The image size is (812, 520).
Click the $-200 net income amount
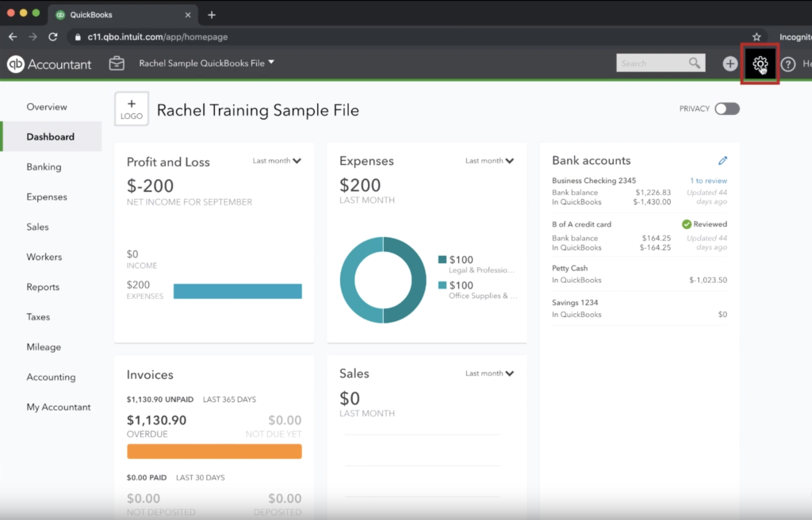pos(150,186)
